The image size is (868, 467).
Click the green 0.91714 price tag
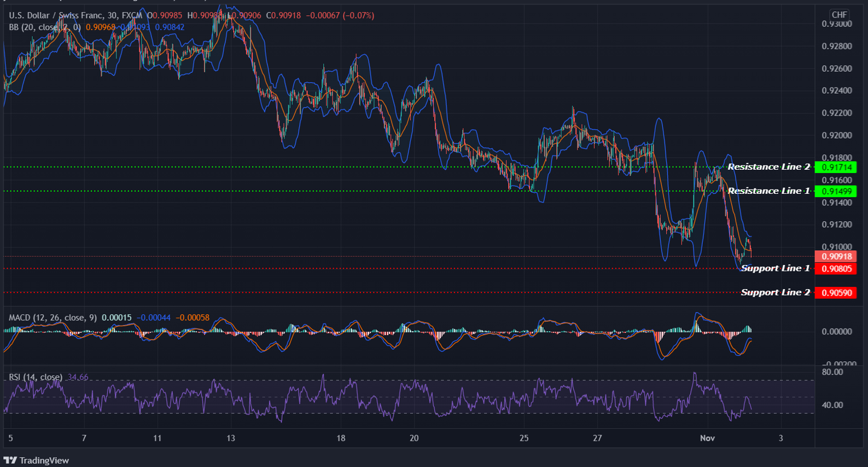pos(836,167)
